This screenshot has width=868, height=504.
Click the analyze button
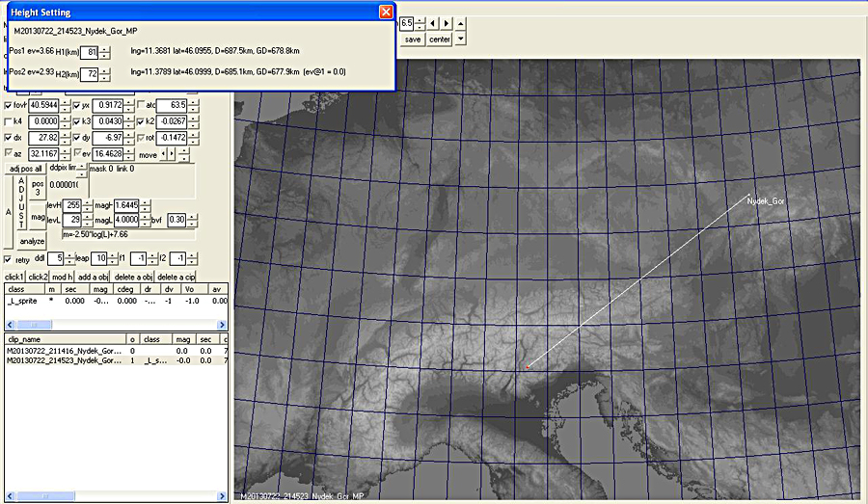(32, 241)
